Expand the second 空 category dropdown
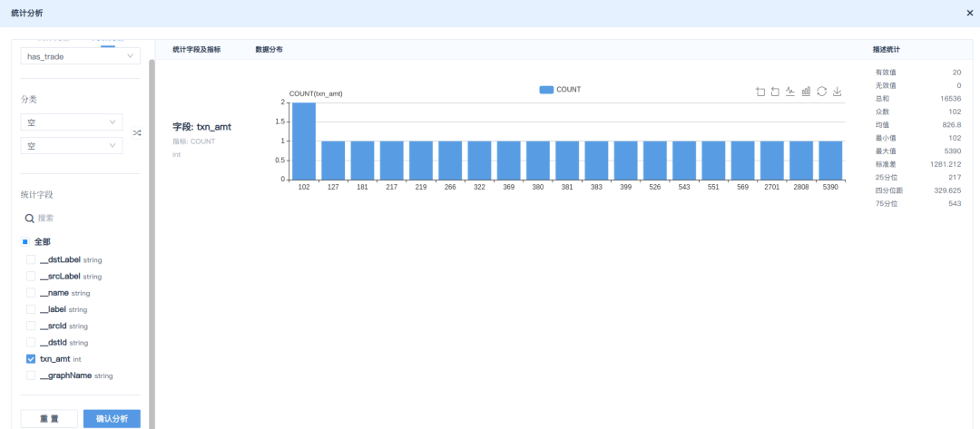This screenshot has width=980, height=429. tap(72, 146)
